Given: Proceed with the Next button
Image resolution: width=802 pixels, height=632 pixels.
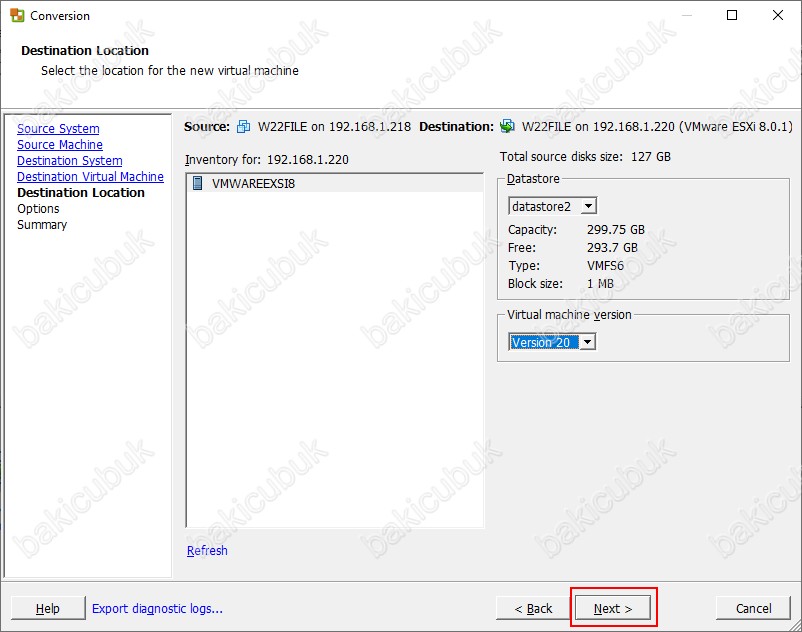Looking at the screenshot, I should click(x=613, y=608).
